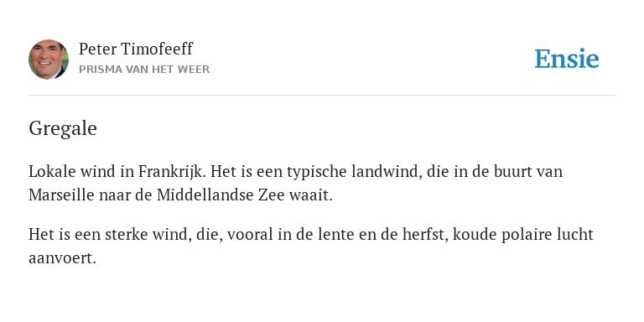
Task: Click the horizontal divider below the header
Action: [x=322, y=96]
